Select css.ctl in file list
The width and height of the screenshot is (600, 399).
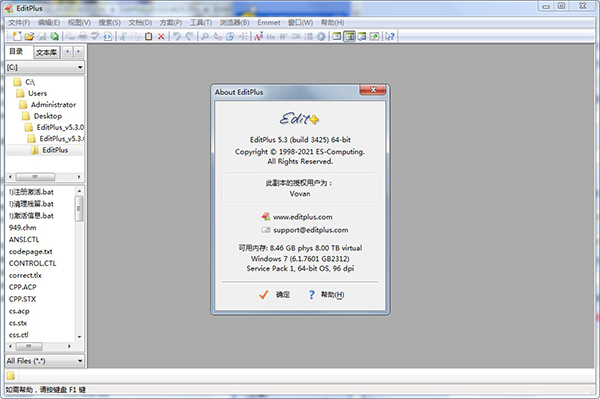[x=18, y=335]
